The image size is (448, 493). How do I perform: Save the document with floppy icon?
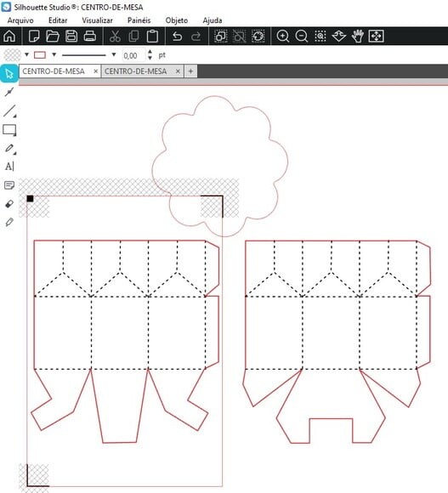(71, 37)
